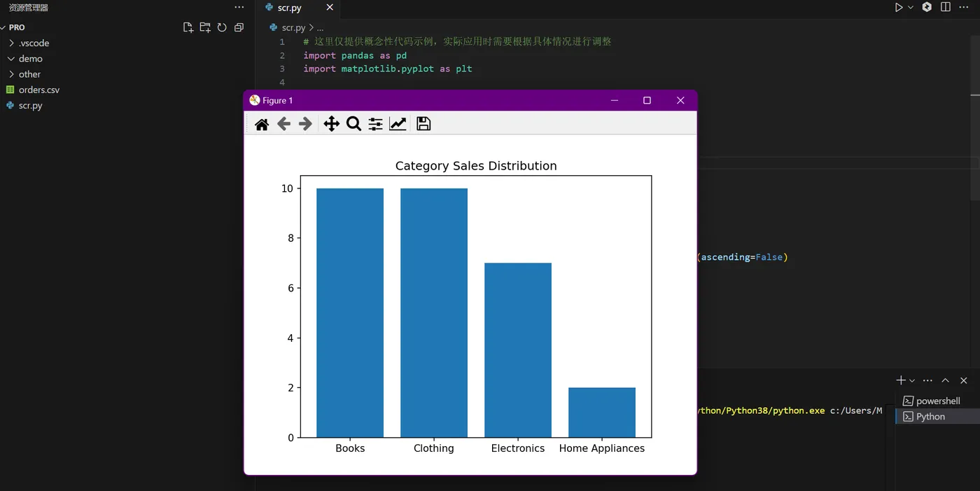The width and height of the screenshot is (980, 491).
Task: Click the Home Appliances bar in chart
Action: [602, 413]
